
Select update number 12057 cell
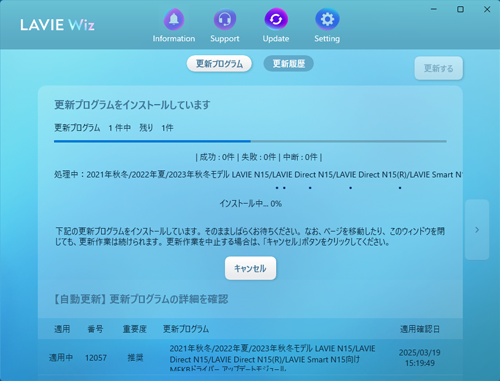(96, 358)
